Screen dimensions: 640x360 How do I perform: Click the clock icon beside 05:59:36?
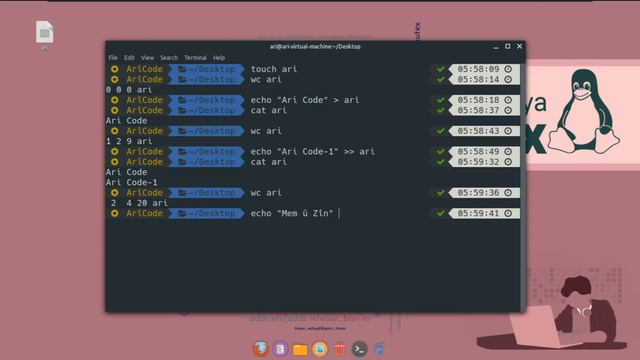coord(508,193)
